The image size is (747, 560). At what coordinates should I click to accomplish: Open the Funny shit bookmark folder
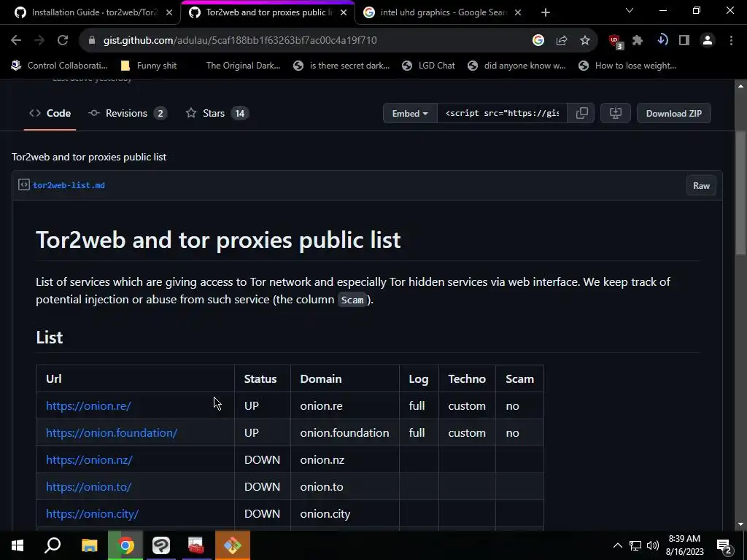149,66
